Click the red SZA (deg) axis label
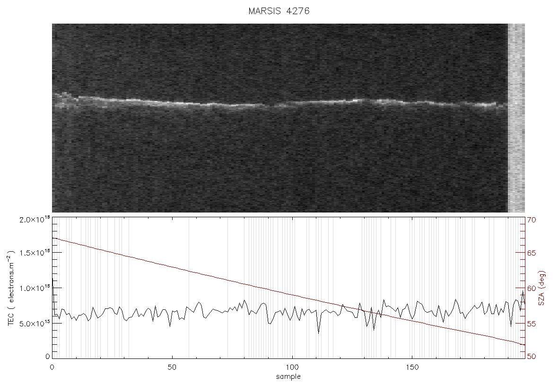The width and height of the screenshot is (558, 392). click(x=541, y=288)
